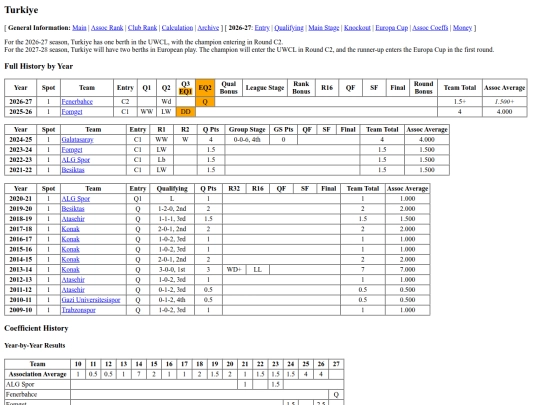
Task: Open the Main general information link
Action: pos(79,28)
